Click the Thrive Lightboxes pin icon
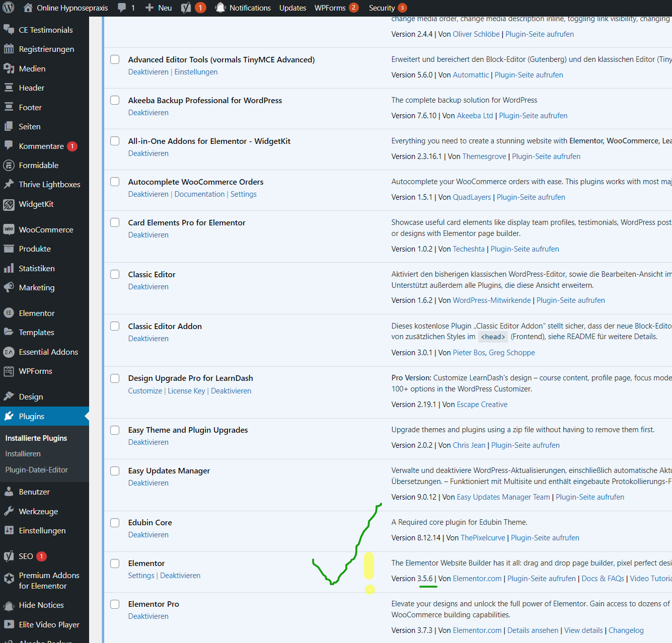Screen dimensions: 672x643 [x=9, y=184]
